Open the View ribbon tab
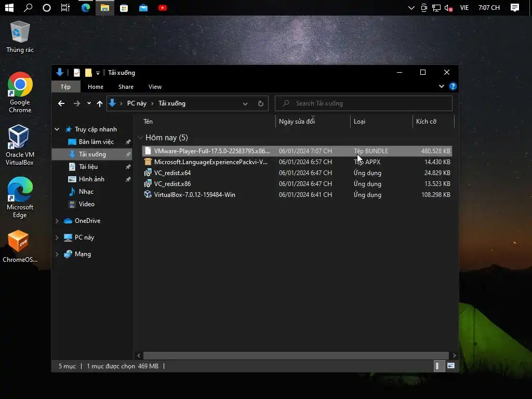Image resolution: width=532 pixels, height=399 pixels. click(155, 87)
